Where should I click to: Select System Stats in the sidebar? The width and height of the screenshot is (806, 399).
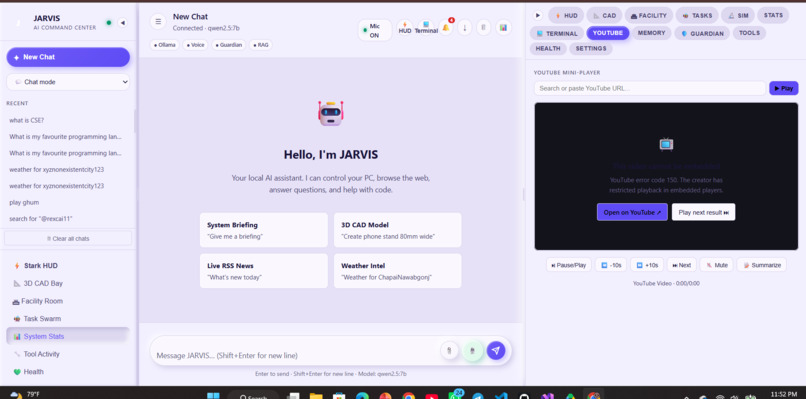point(68,336)
